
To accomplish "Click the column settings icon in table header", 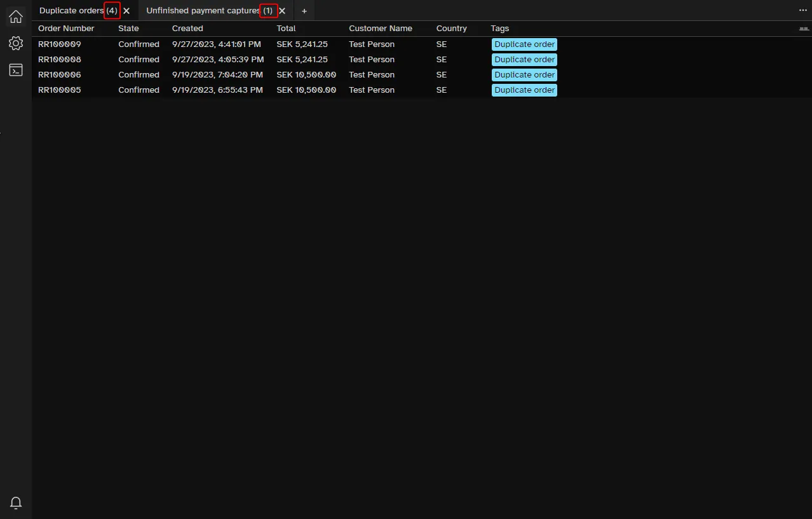I will tap(804, 29).
